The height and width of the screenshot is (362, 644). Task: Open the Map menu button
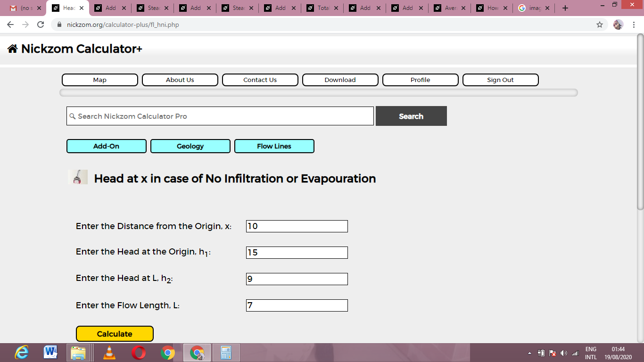click(x=100, y=80)
